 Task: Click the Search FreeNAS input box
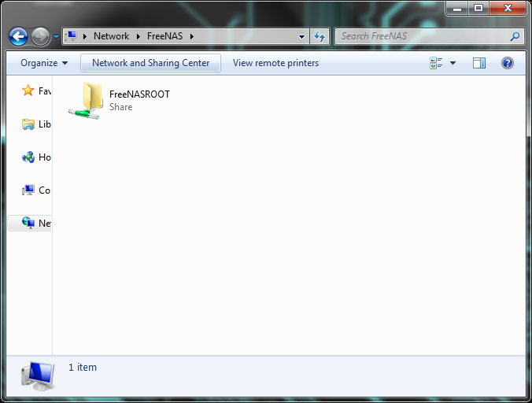pyautogui.click(x=421, y=36)
